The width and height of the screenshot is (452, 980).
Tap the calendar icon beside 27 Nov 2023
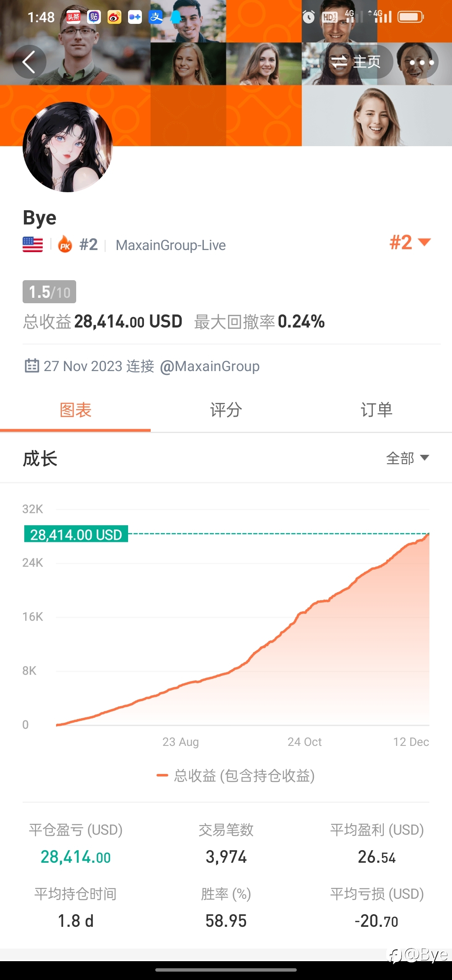point(32,366)
